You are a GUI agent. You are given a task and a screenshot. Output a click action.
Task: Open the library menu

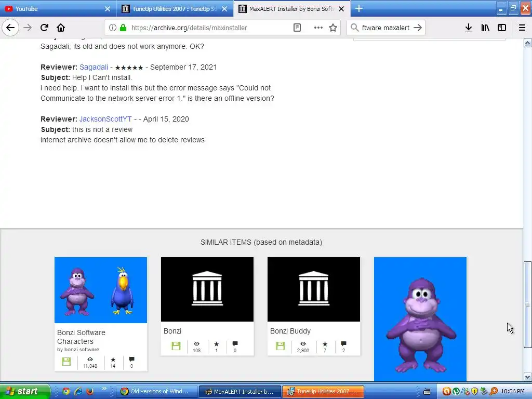pos(485,28)
